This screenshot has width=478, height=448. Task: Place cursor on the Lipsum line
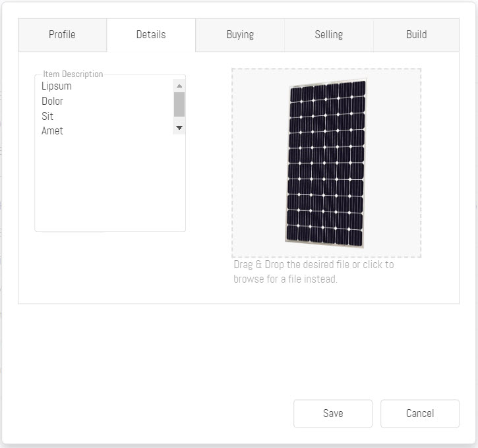pos(57,86)
